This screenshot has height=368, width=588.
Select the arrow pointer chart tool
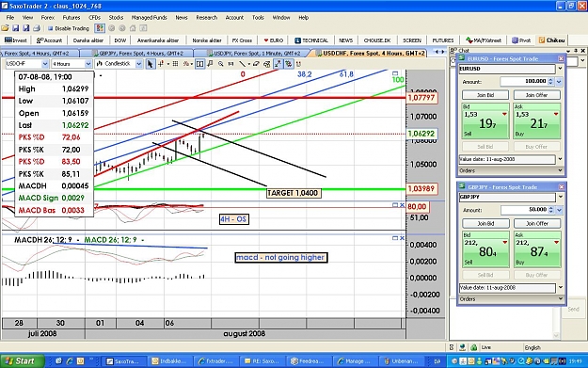coord(150,64)
